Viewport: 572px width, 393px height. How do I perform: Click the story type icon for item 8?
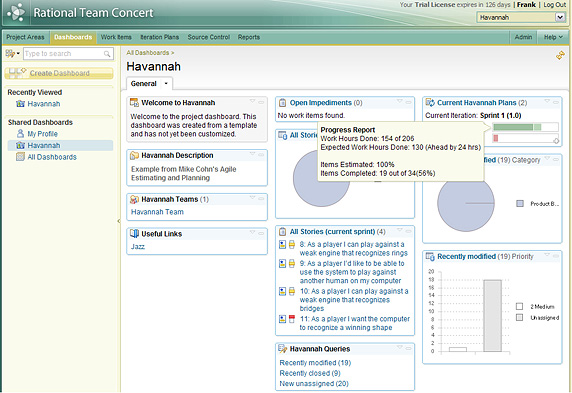(282, 244)
